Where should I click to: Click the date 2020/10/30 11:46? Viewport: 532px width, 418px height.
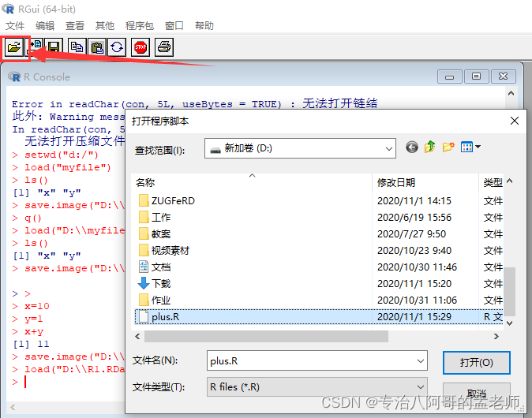click(417, 267)
